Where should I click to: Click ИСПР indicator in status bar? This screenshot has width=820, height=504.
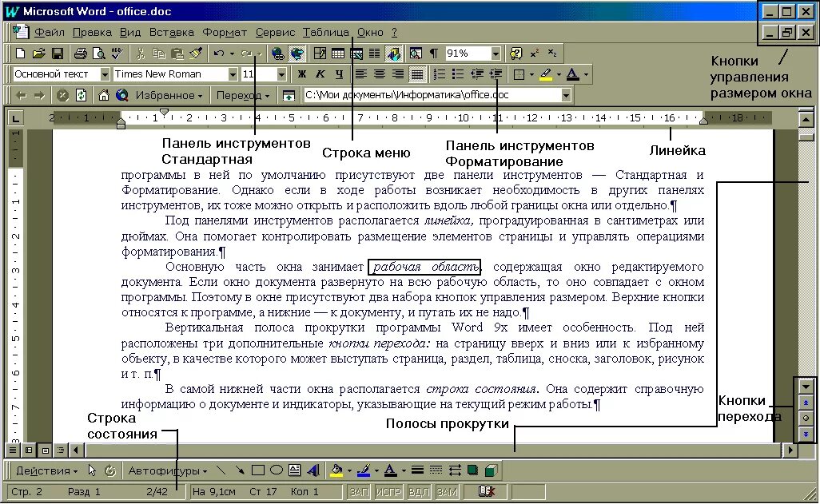click(x=388, y=492)
